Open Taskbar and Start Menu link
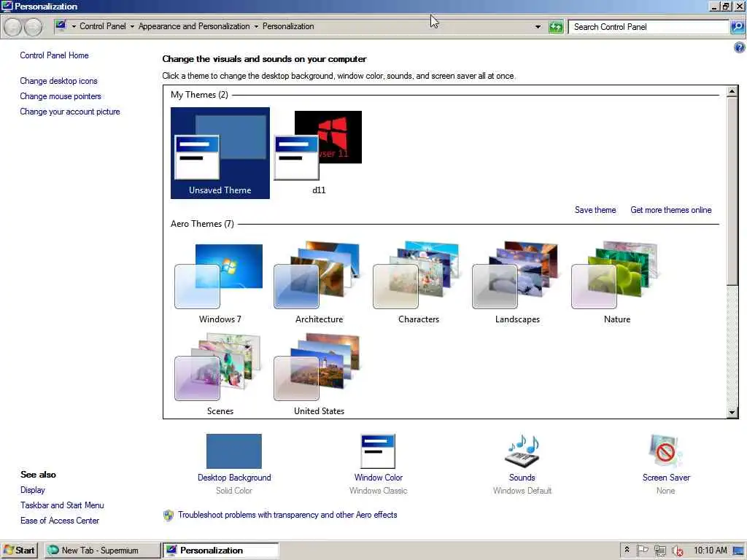Image resolution: width=747 pixels, height=560 pixels. [62, 505]
